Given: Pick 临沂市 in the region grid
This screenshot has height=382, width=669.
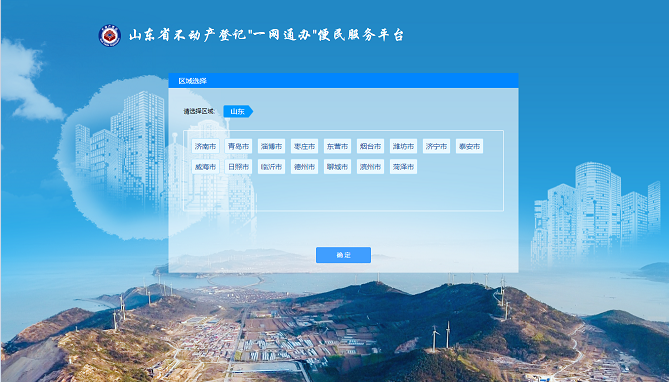Looking at the screenshot, I should (271, 167).
